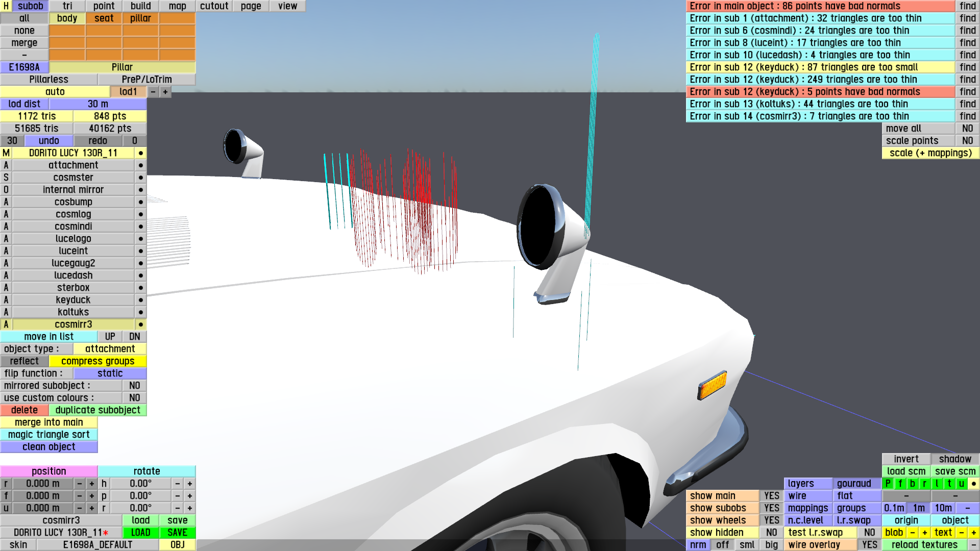The image size is (980, 551).
Task: Click the P layer icon button
Action: pyautogui.click(x=888, y=484)
